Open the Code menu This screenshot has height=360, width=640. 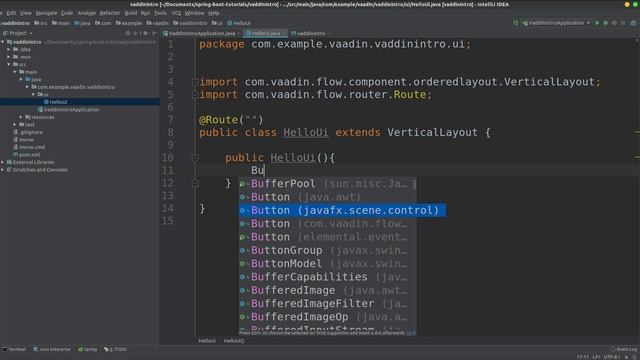[67, 13]
